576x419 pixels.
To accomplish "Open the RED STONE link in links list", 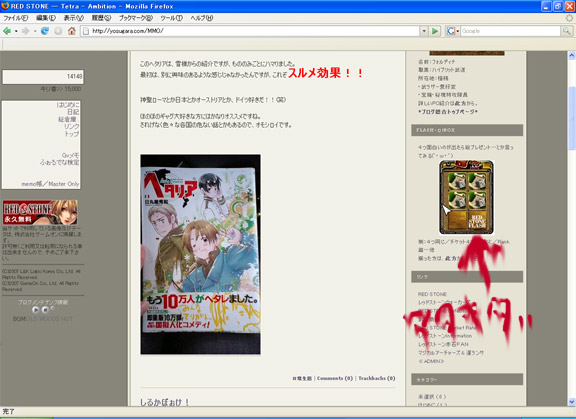I will point(432,294).
